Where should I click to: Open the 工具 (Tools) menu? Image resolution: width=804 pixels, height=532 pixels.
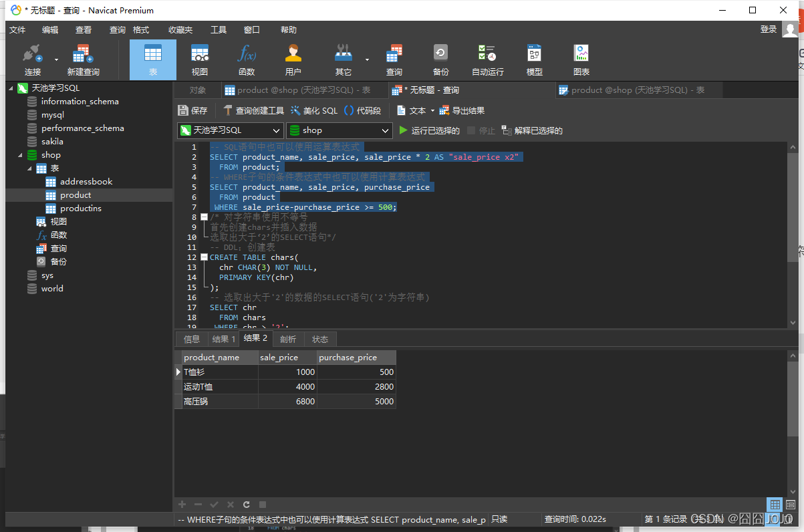click(219, 30)
